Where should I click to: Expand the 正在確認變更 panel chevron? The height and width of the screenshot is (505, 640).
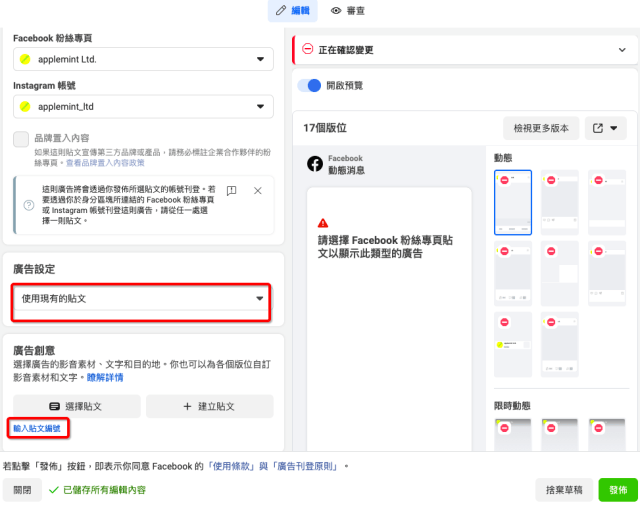click(x=622, y=50)
